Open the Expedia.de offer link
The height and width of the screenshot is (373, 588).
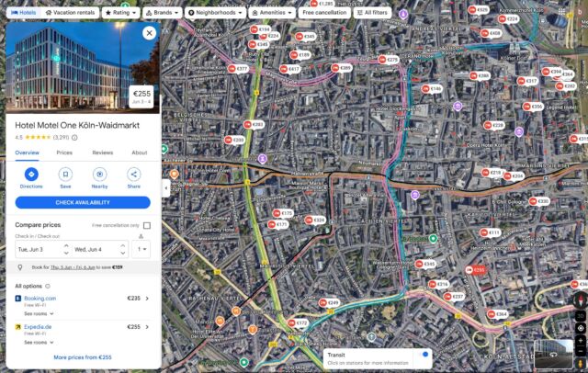(x=38, y=327)
